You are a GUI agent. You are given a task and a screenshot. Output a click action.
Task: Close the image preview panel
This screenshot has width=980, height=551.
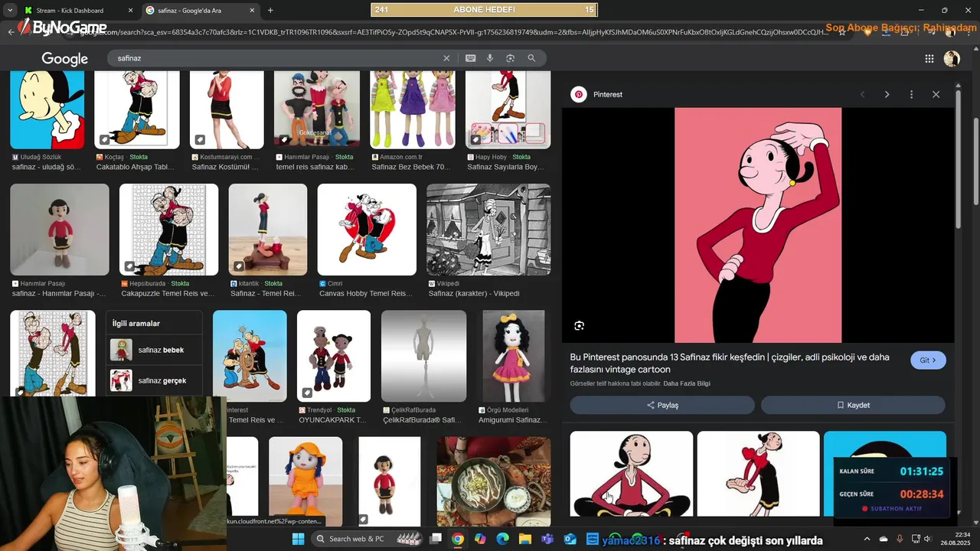pyautogui.click(x=936, y=94)
